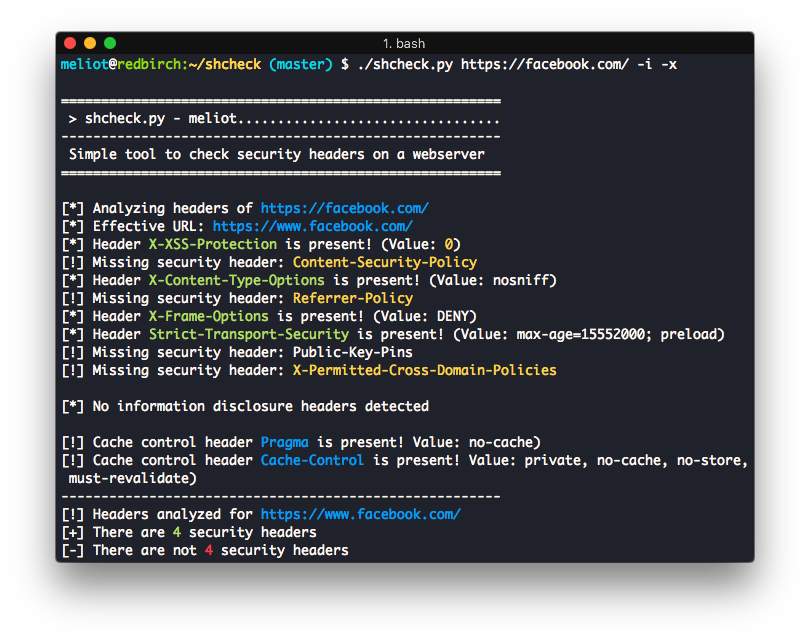Click the 'Strict-Transport-Security' header name
This screenshot has width=810, height=642.
click(x=249, y=334)
